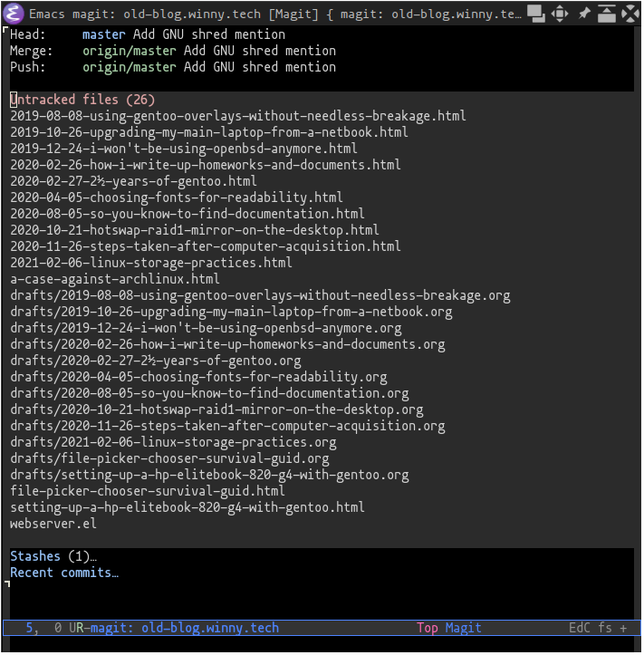Select drafts/file-picker-chooser-survival-guid.org
Image resolution: width=644 pixels, height=655 pixels.
pos(169,458)
